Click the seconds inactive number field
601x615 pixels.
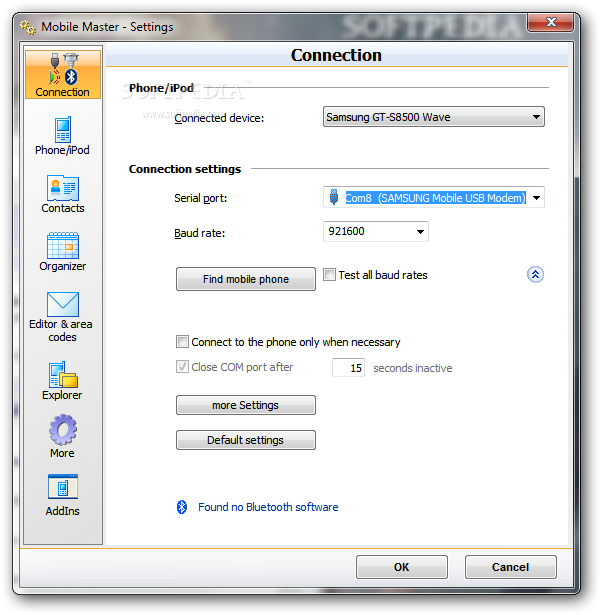tap(348, 368)
